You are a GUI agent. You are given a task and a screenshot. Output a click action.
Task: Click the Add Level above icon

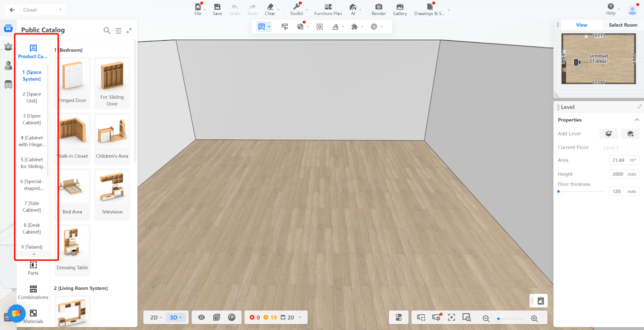pos(608,134)
